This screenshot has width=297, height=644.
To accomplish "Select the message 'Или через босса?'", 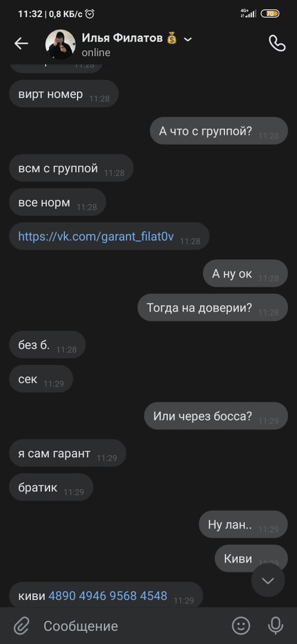I will pyautogui.click(x=216, y=416).
